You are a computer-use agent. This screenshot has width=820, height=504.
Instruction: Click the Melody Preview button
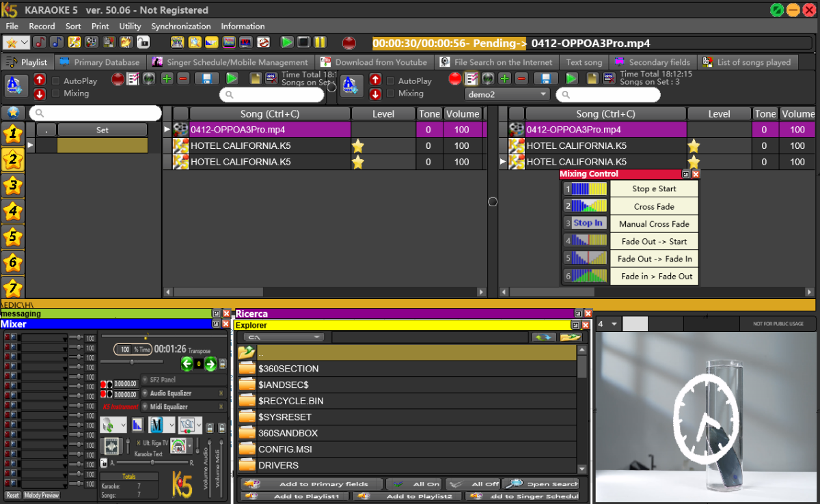[x=42, y=495]
